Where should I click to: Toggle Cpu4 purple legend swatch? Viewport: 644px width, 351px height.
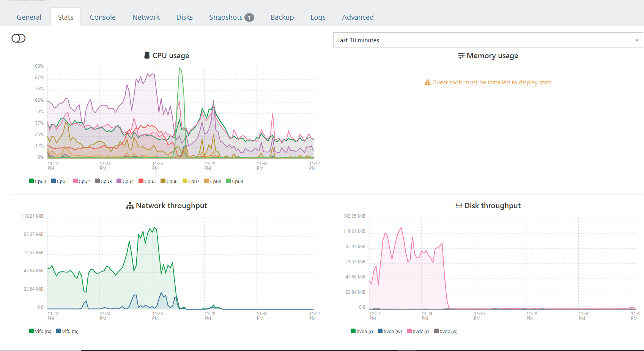(119, 181)
